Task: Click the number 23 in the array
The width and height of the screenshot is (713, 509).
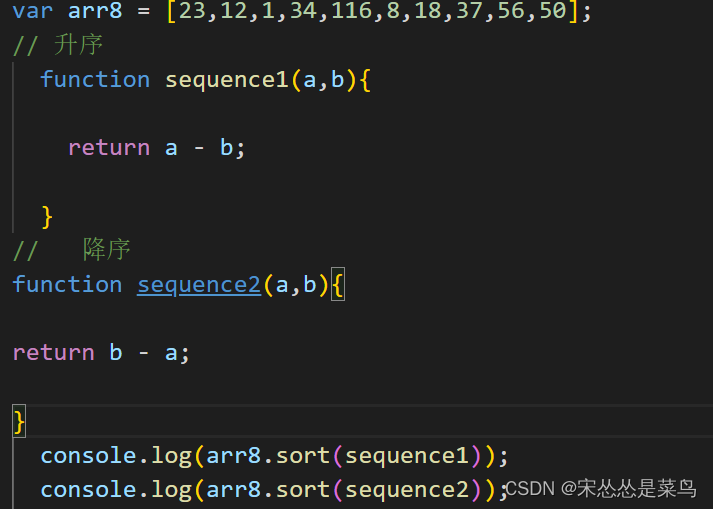Action: point(192,10)
